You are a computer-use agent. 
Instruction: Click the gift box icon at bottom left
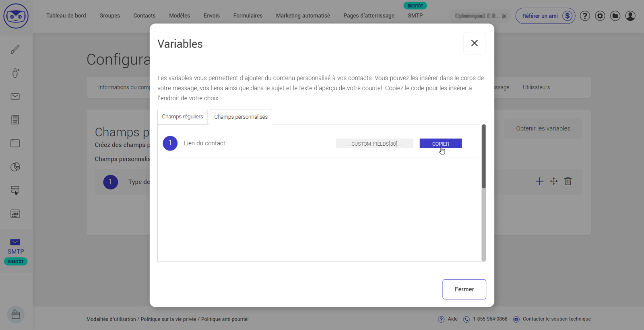[x=16, y=314]
